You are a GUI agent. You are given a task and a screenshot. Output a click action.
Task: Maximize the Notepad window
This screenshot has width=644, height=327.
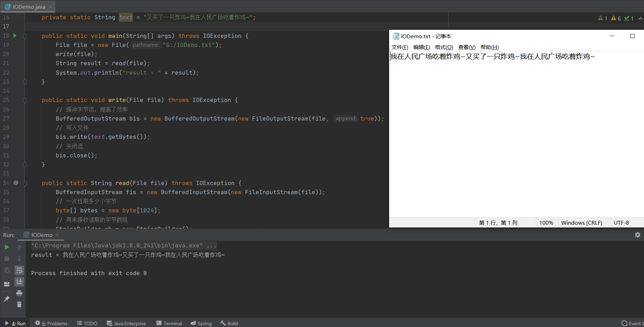(632, 36)
